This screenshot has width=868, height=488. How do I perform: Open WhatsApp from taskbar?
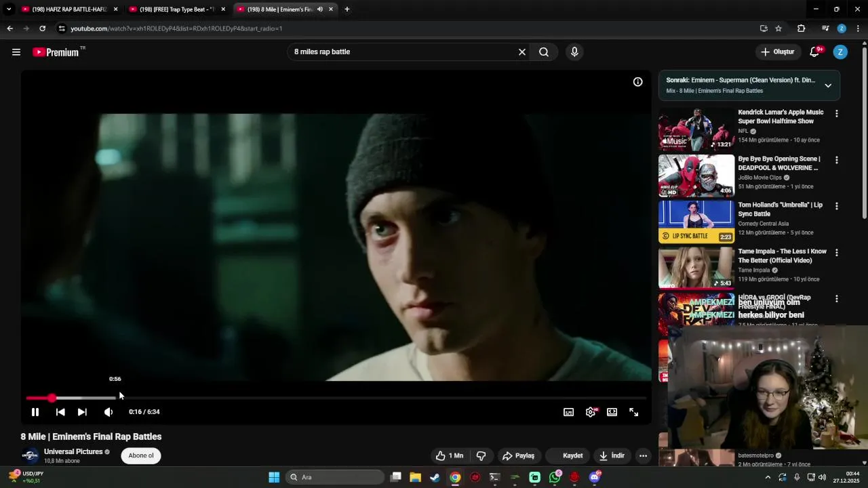(555, 477)
